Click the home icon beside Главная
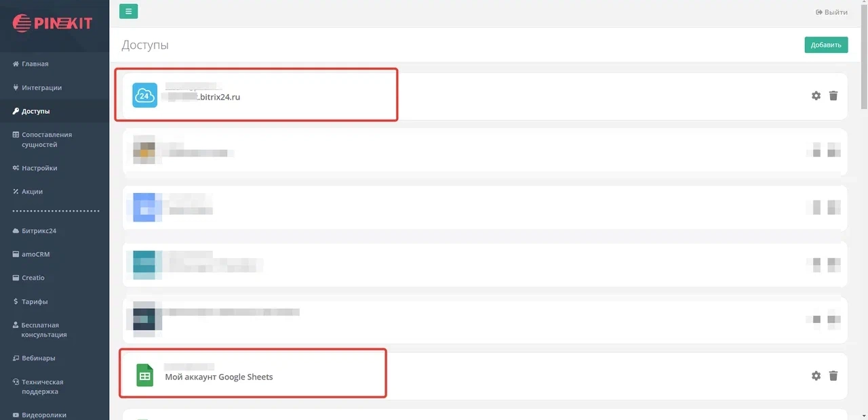 pyautogui.click(x=15, y=64)
